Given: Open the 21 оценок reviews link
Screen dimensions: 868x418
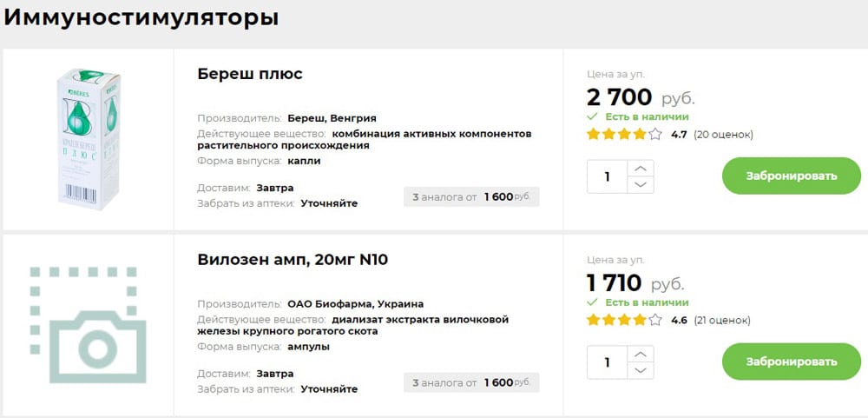Looking at the screenshot, I should [x=722, y=320].
